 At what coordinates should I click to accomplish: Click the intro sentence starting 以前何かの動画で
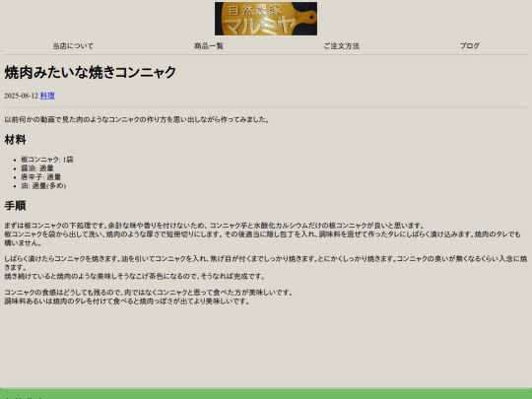[137, 119]
